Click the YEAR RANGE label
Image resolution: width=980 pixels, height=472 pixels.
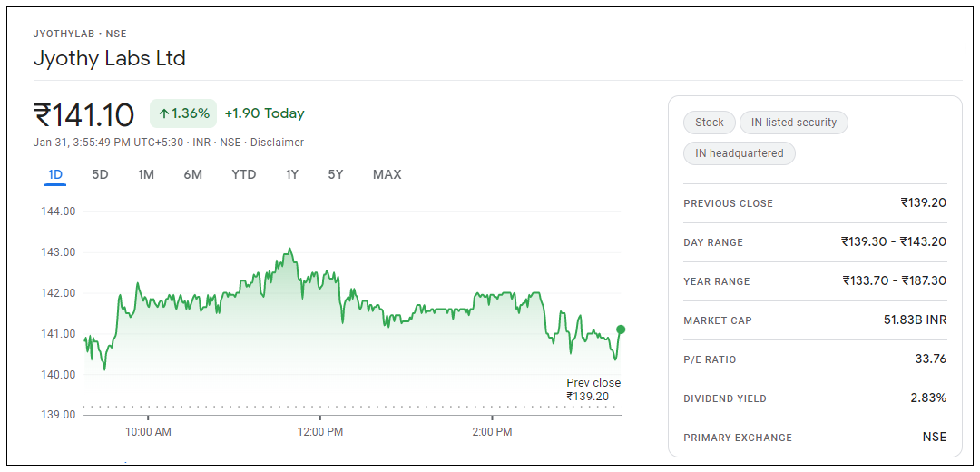(716, 282)
